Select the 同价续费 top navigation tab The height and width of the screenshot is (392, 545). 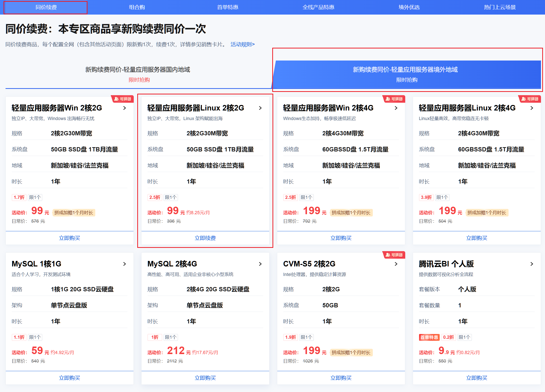[x=46, y=7]
